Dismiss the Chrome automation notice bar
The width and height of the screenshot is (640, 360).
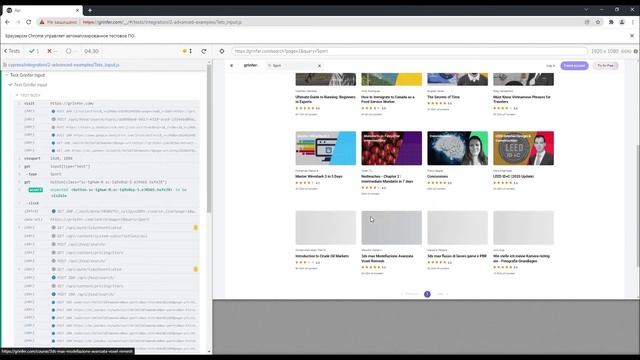point(632,36)
